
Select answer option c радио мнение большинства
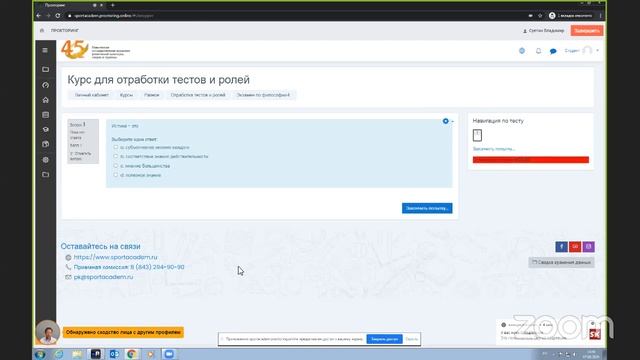(116, 165)
